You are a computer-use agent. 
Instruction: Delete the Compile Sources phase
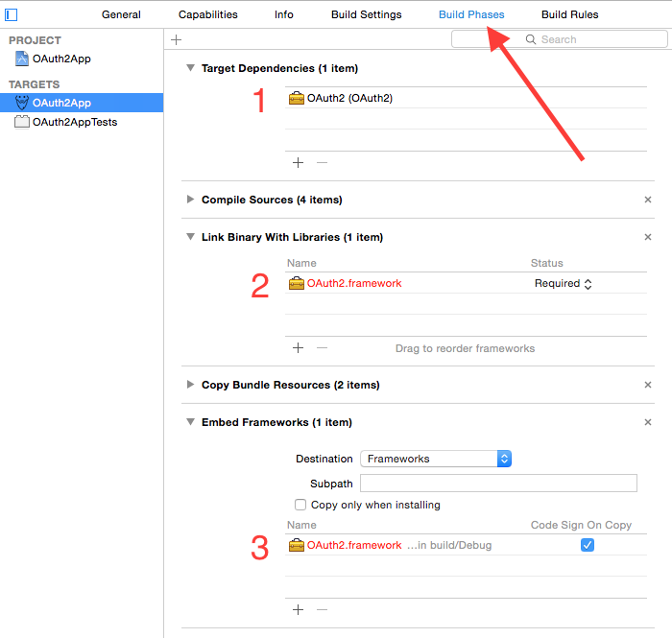(x=648, y=200)
